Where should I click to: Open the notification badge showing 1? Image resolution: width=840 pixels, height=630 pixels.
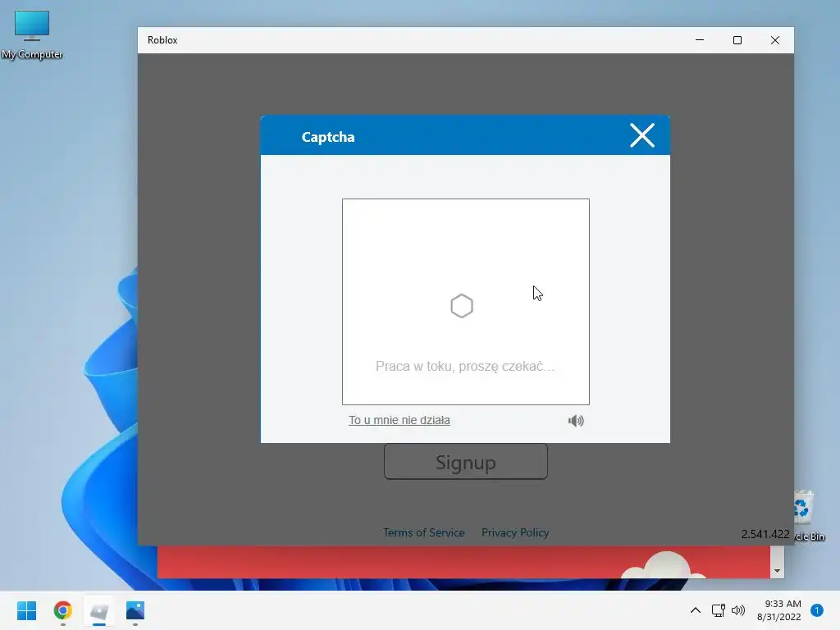[817, 610]
